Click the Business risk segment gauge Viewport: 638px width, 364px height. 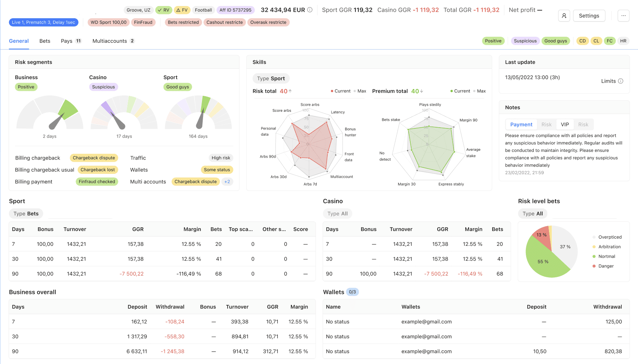click(x=50, y=114)
